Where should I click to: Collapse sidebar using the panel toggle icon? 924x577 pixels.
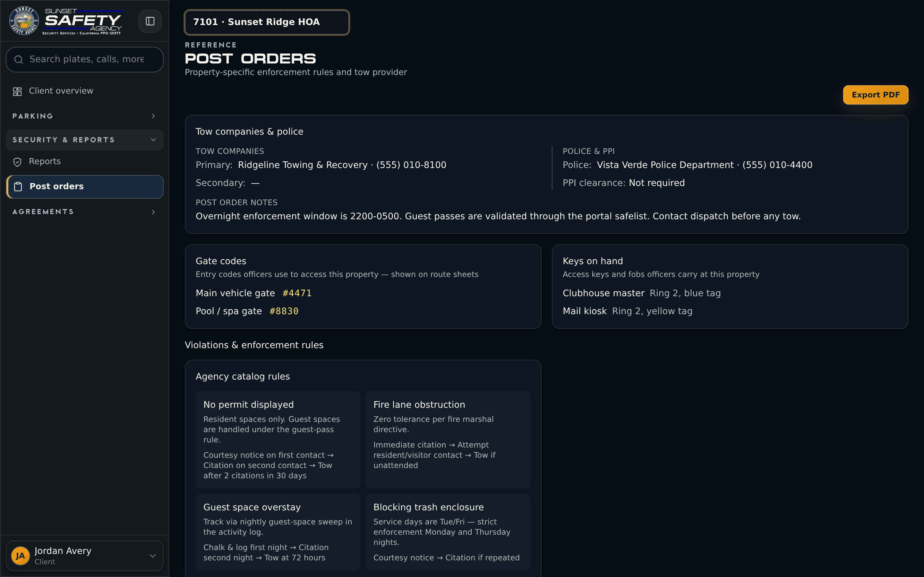pyautogui.click(x=150, y=21)
